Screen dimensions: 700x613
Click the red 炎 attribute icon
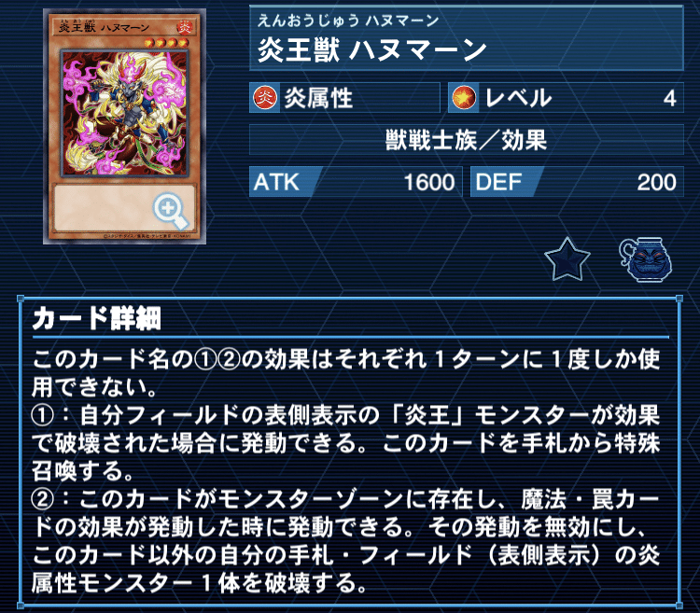265,97
